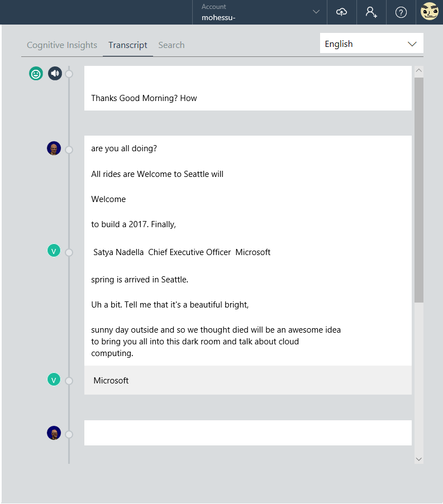The width and height of the screenshot is (443, 504).
Task: Click timeline marker beside bottom empty block
Action: pyautogui.click(x=69, y=435)
